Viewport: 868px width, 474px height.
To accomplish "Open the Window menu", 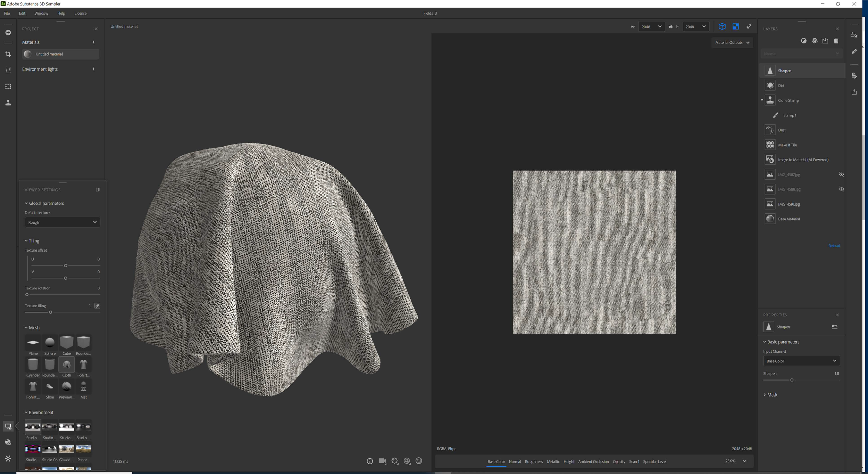I will [x=41, y=13].
